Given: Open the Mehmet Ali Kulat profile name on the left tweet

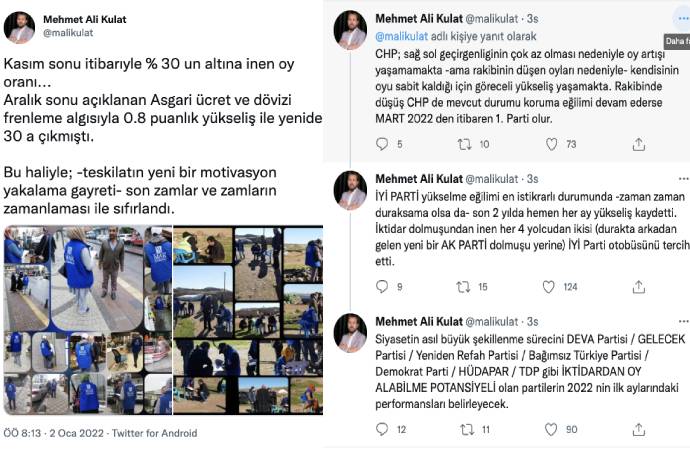Looking at the screenshot, I should pyautogui.click(x=84, y=19).
